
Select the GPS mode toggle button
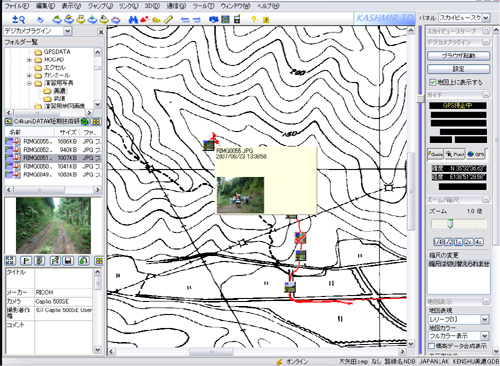pos(476,154)
